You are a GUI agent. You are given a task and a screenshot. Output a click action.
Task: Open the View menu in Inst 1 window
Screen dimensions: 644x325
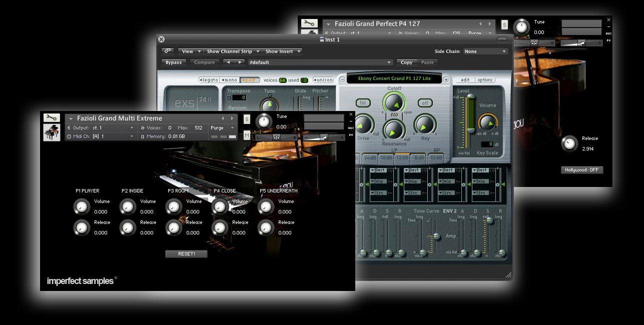click(x=191, y=51)
